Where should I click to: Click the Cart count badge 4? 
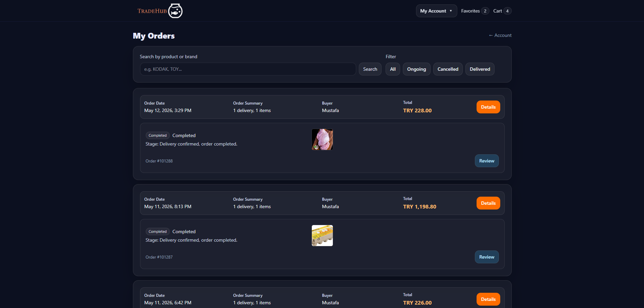click(x=507, y=11)
